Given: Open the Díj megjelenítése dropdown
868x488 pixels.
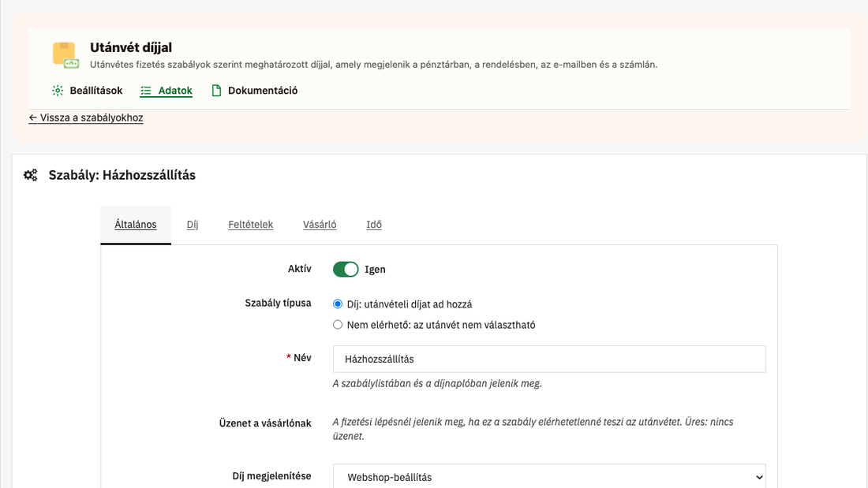Looking at the screenshot, I should pyautogui.click(x=549, y=477).
